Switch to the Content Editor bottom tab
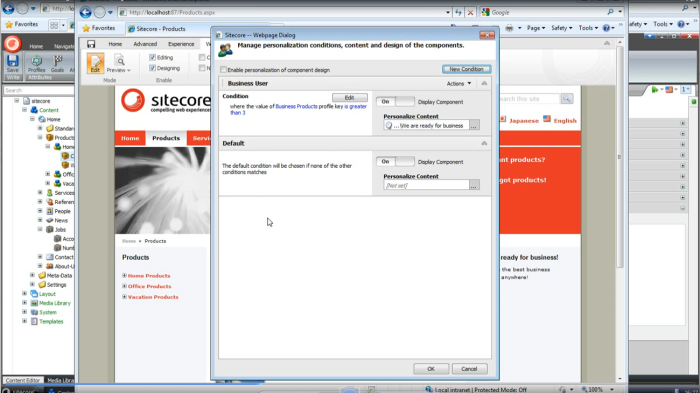Screen dimensions: 700x393 tap(23, 380)
